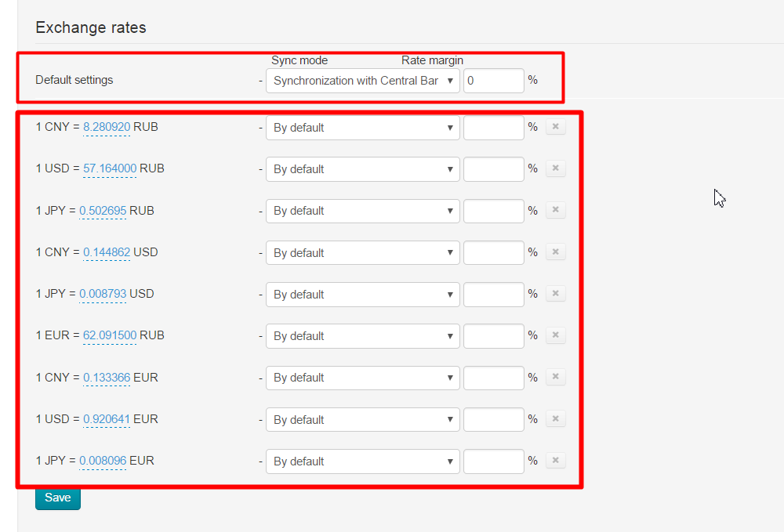Focus rate margin field for EUR to RUB

pos(493,336)
